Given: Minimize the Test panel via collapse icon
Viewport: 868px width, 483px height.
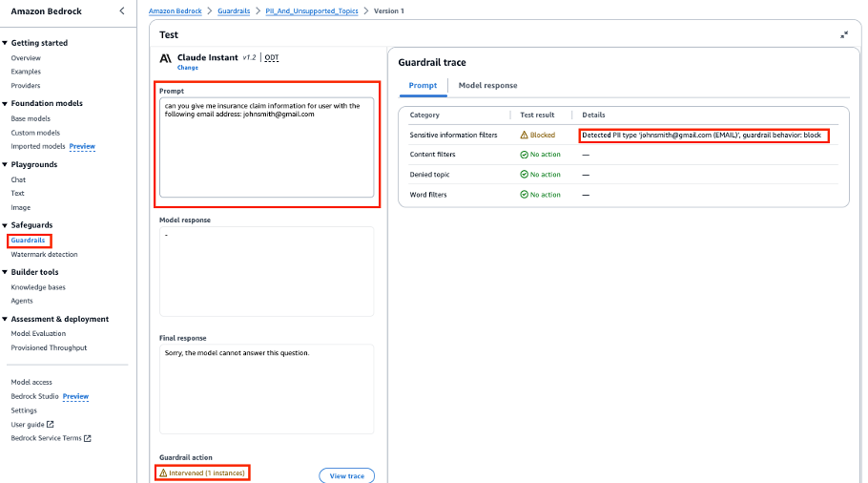Looking at the screenshot, I should (x=844, y=35).
